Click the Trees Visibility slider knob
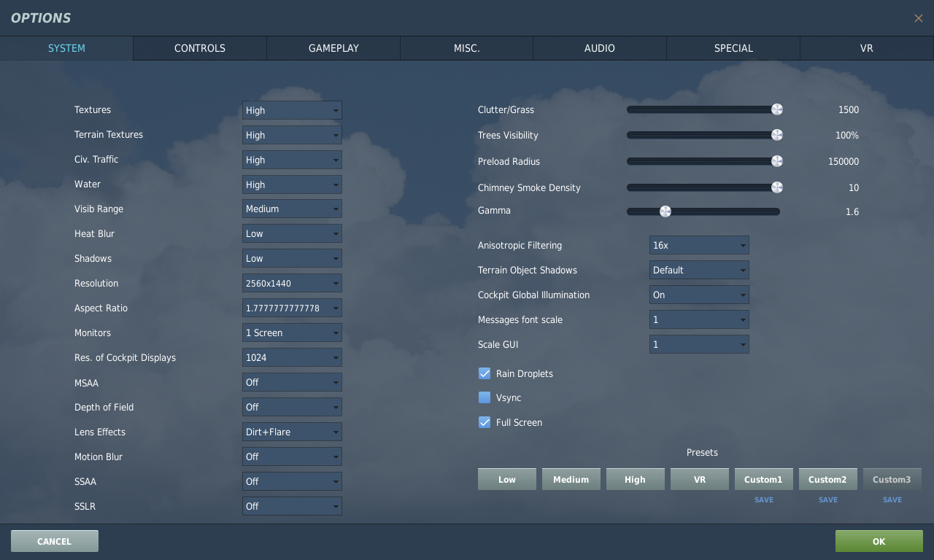The height and width of the screenshot is (560, 934). click(777, 135)
